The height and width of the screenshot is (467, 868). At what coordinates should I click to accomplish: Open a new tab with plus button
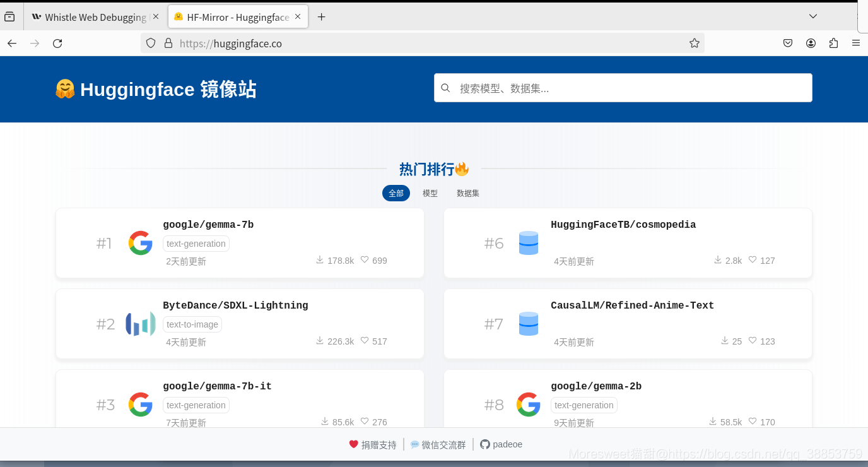pyautogui.click(x=321, y=17)
